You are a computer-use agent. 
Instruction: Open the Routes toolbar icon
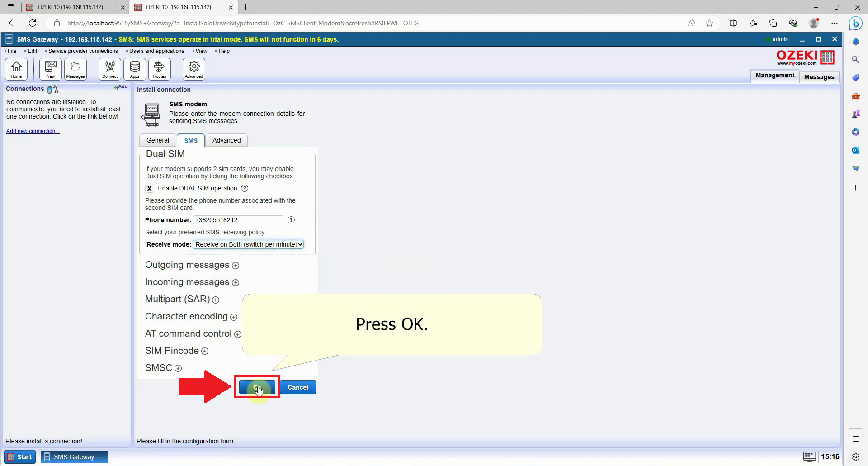pos(160,69)
